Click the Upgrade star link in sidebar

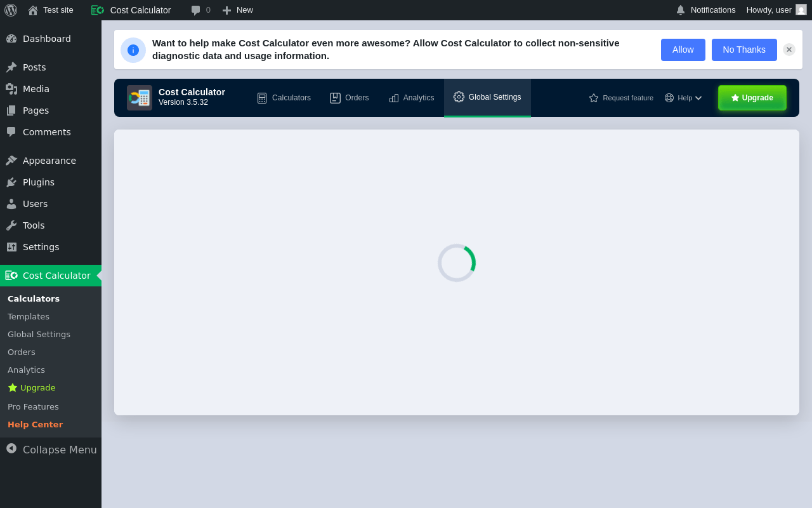(32, 388)
